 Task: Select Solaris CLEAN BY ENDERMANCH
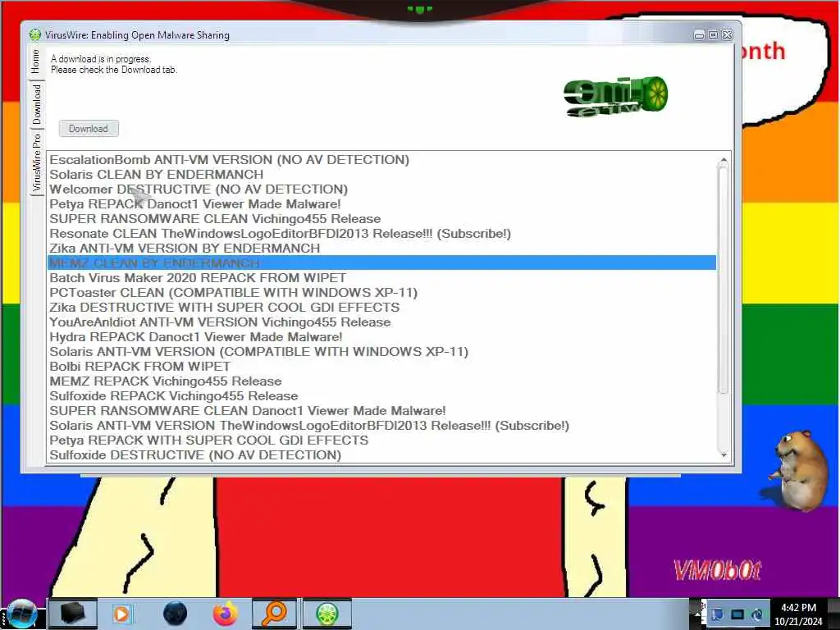pyautogui.click(x=382, y=175)
